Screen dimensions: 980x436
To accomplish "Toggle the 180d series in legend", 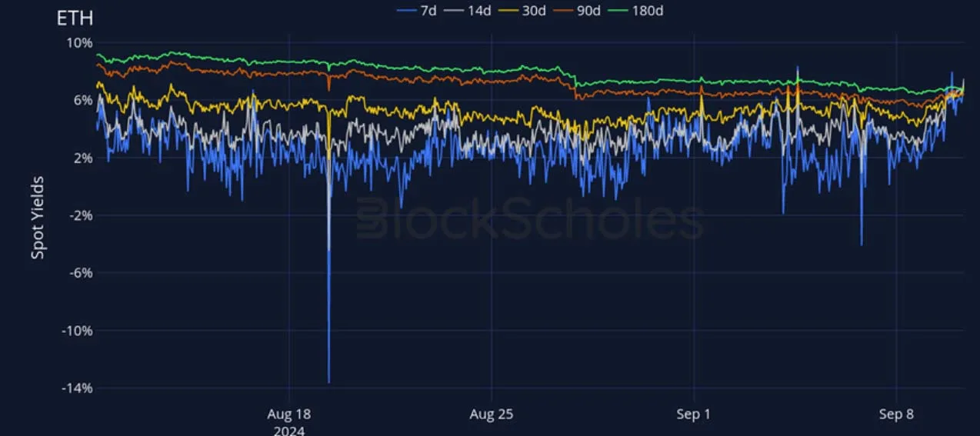I will pos(634,11).
